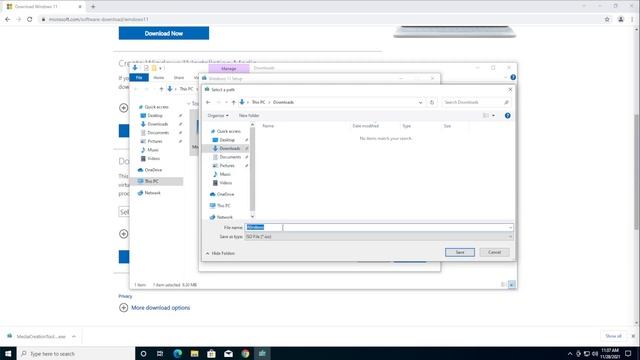Click the Download Now button on the webpage
Image resolution: width=640 pixels, height=360 pixels.
point(164,33)
